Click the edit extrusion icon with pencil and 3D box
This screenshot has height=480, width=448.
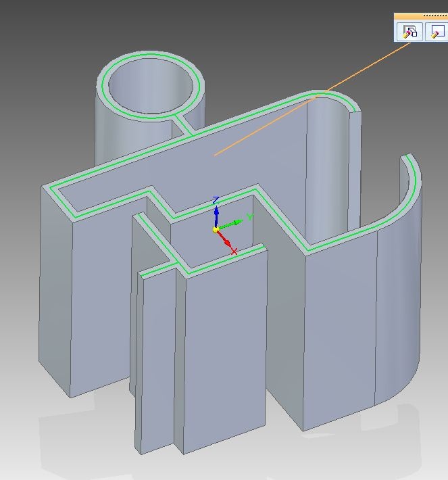[x=409, y=32]
